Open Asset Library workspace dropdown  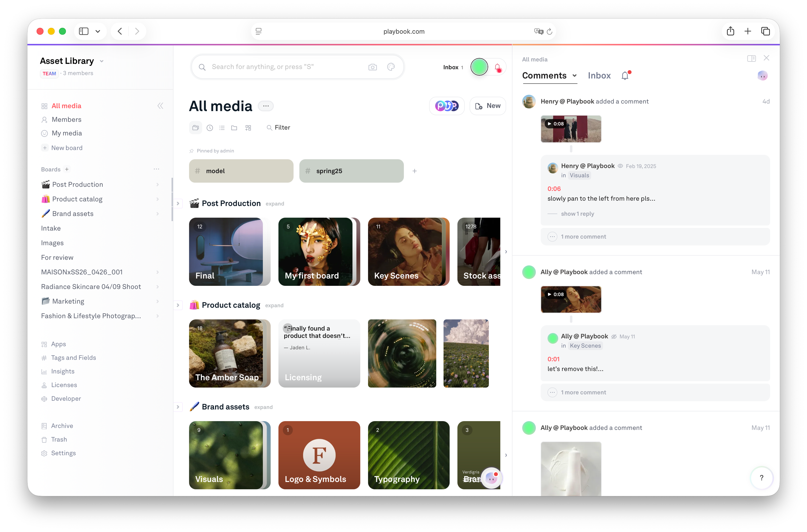pos(102,61)
